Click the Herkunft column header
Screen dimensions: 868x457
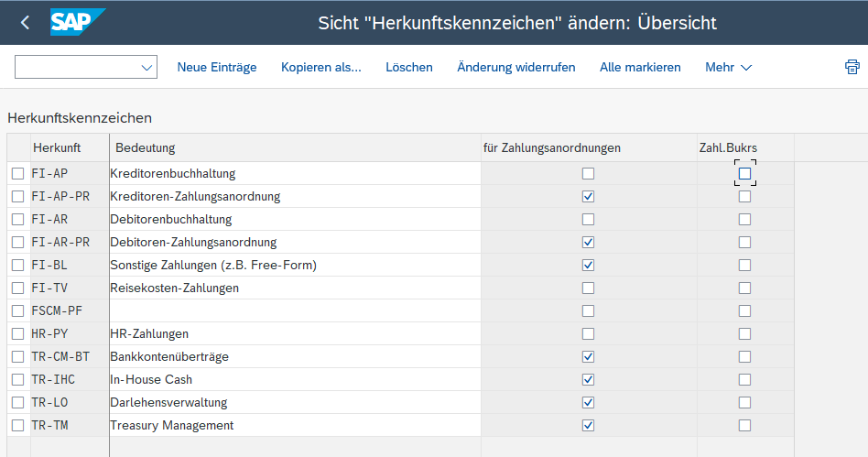pyautogui.click(x=57, y=147)
